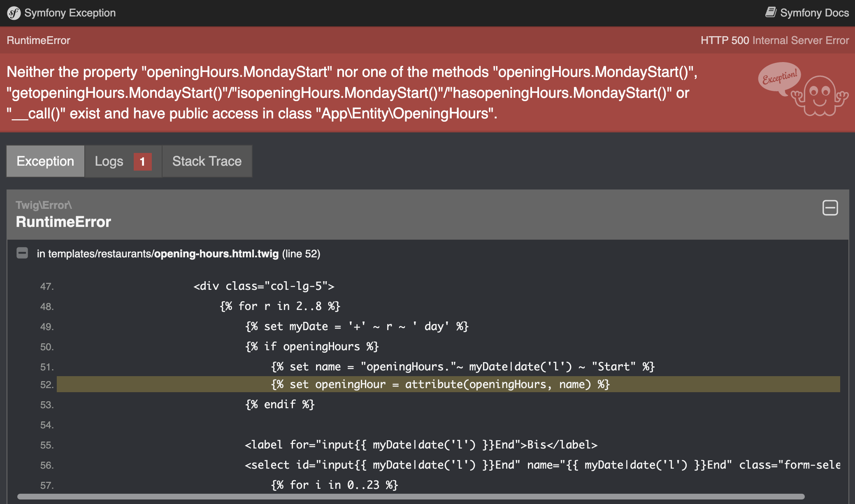Click the RuntimeError breadcrumb link

click(x=37, y=40)
